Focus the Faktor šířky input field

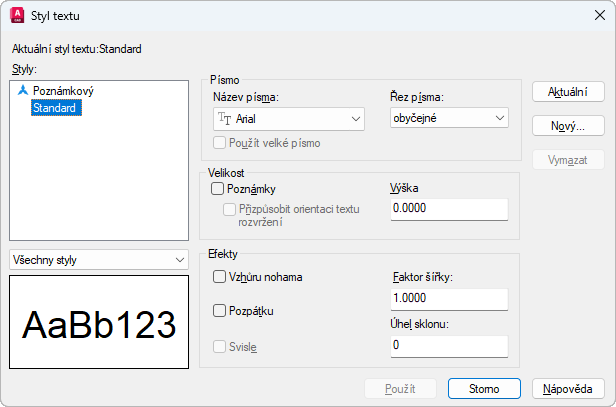449,299
